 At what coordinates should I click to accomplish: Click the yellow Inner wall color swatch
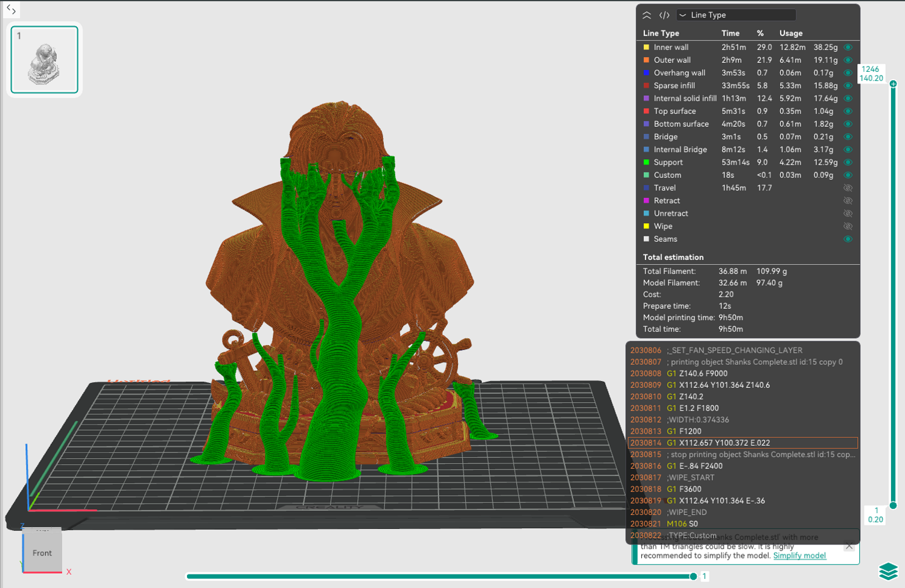point(646,47)
